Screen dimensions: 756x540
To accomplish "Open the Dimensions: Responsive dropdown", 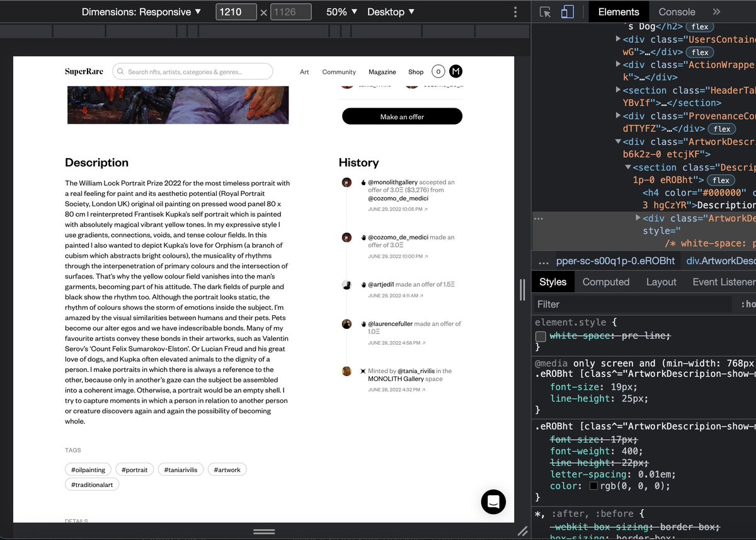I will pyautogui.click(x=142, y=12).
